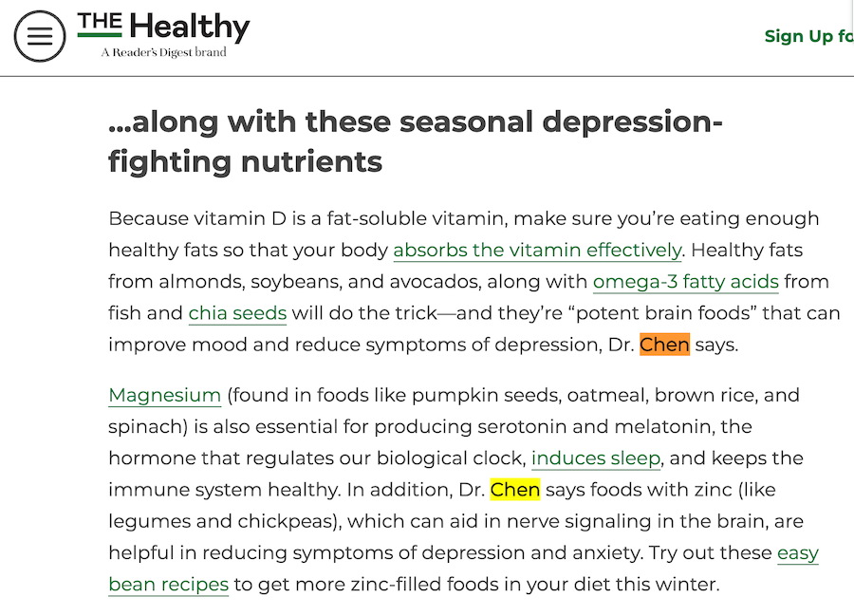Click the word 'easy' link at line end
Screen dimensions: 854x616
click(798, 552)
